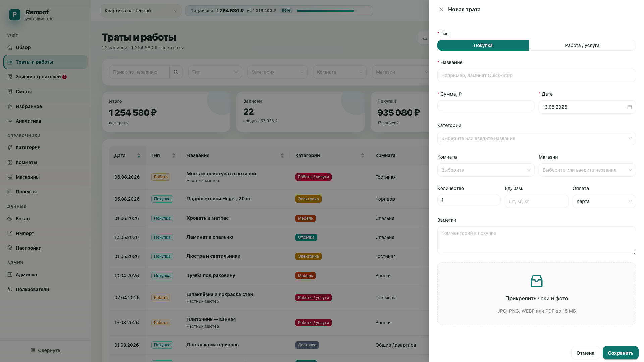Click the Прикрепить чеки и фото upload area

point(536,294)
